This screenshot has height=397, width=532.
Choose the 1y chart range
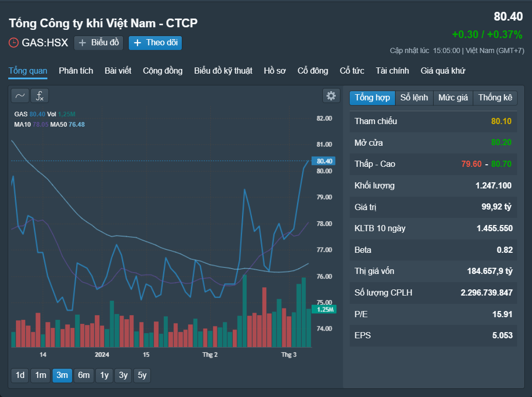[105, 375]
